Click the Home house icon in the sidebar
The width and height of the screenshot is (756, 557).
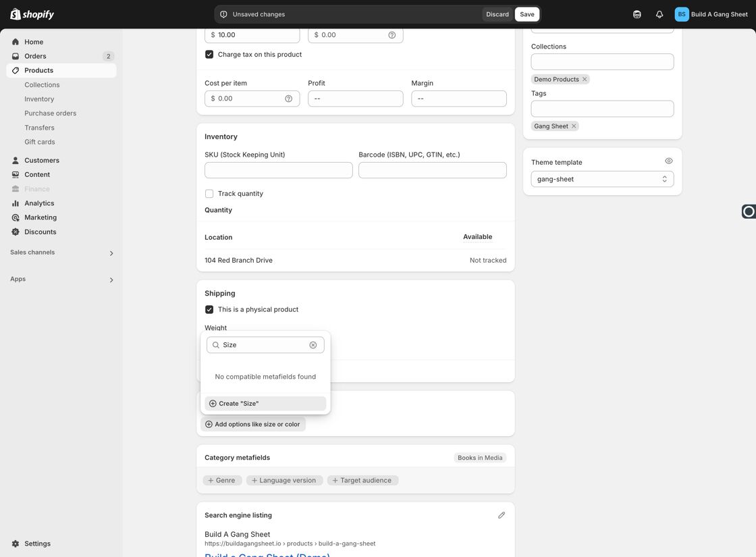pyautogui.click(x=16, y=42)
